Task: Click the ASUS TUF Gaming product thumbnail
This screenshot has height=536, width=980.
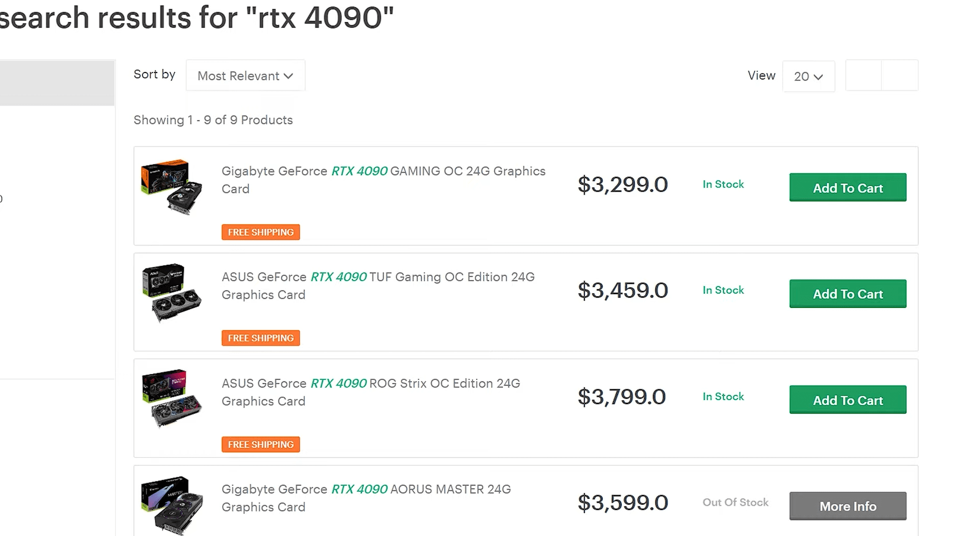Action: [171, 293]
